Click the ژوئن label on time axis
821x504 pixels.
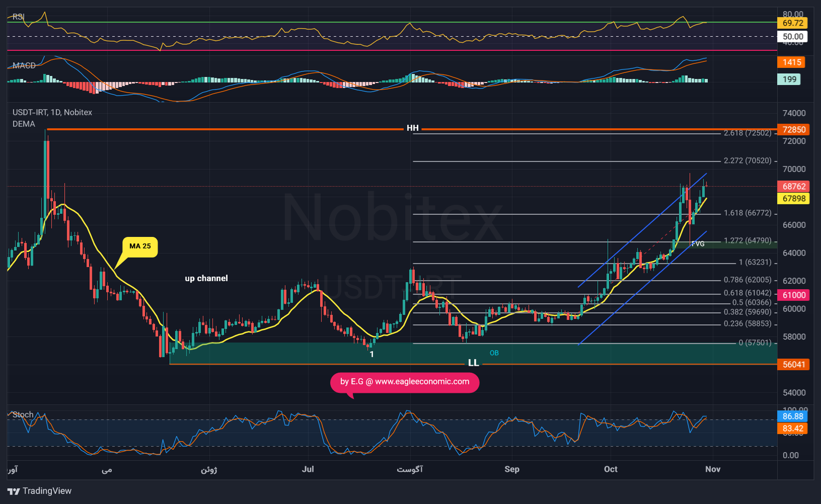pos(209,470)
